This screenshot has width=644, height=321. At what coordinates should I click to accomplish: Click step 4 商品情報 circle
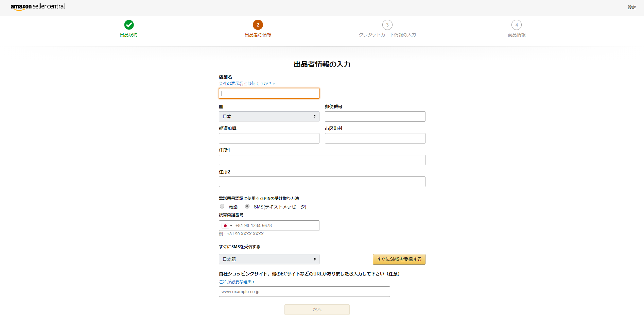point(516,25)
